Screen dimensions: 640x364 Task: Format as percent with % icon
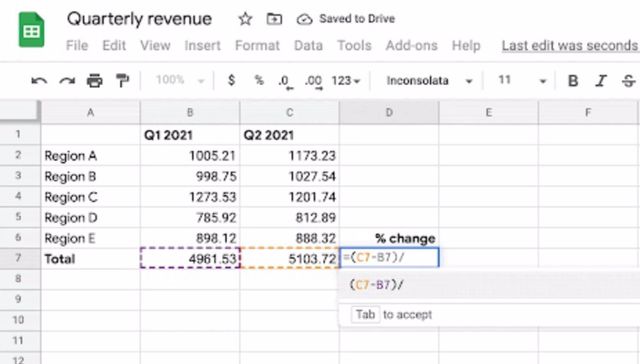[259, 80]
